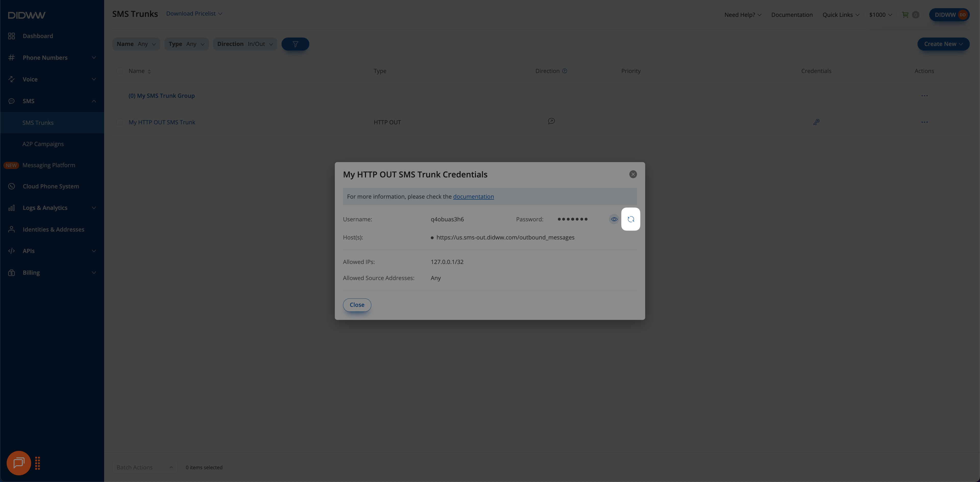
Task: Open the Name filter dropdown
Action: tap(136, 44)
